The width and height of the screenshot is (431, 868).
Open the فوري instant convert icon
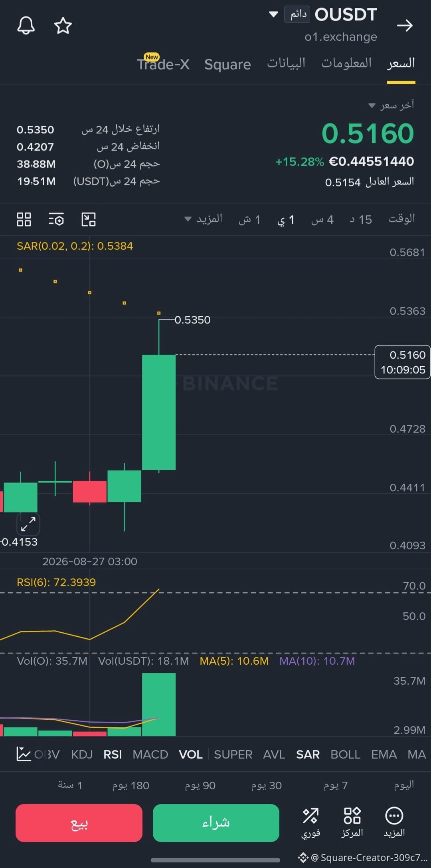pos(310,822)
